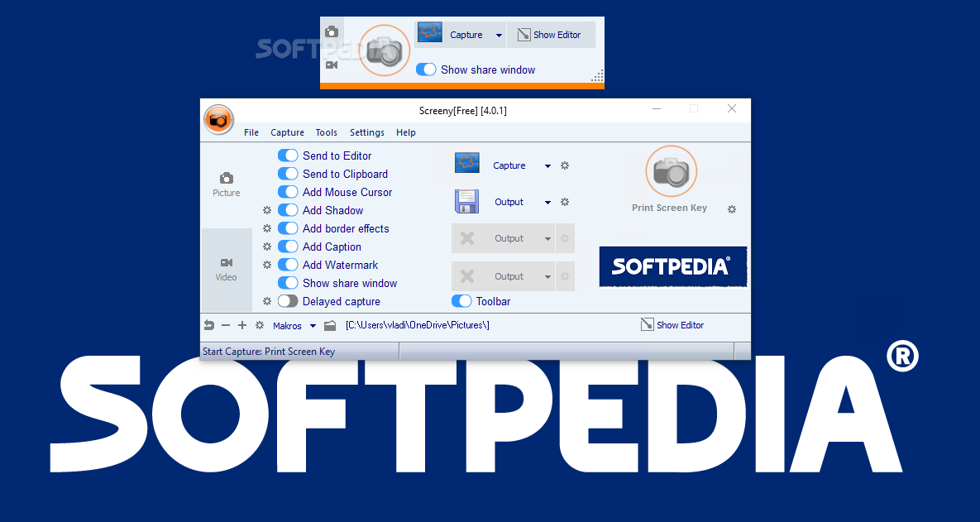Click the Print Screen Key label
980x522 pixels.
pyautogui.click(x=669, y=208)
